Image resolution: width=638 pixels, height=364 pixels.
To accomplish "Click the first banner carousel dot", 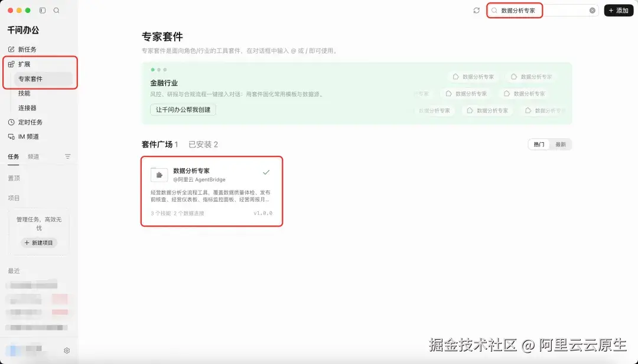I will pos(152,70).
